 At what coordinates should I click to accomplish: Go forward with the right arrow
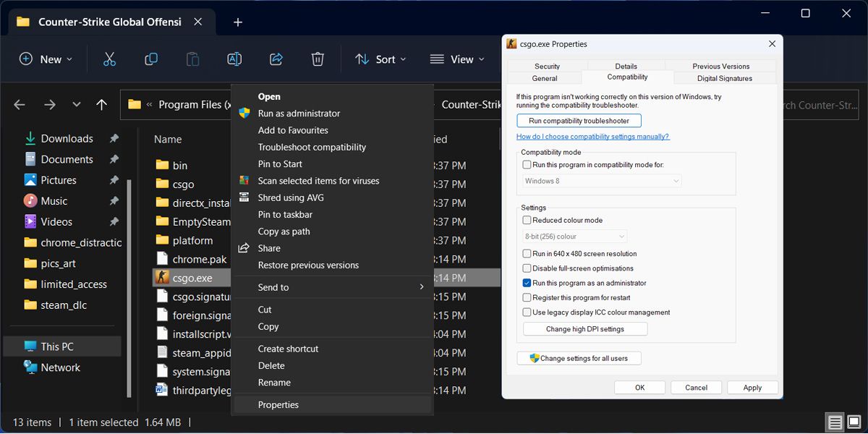(49, 105)
